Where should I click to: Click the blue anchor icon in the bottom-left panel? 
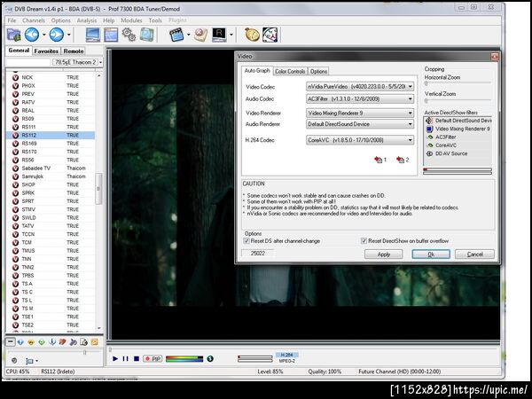tap(52, 342)
